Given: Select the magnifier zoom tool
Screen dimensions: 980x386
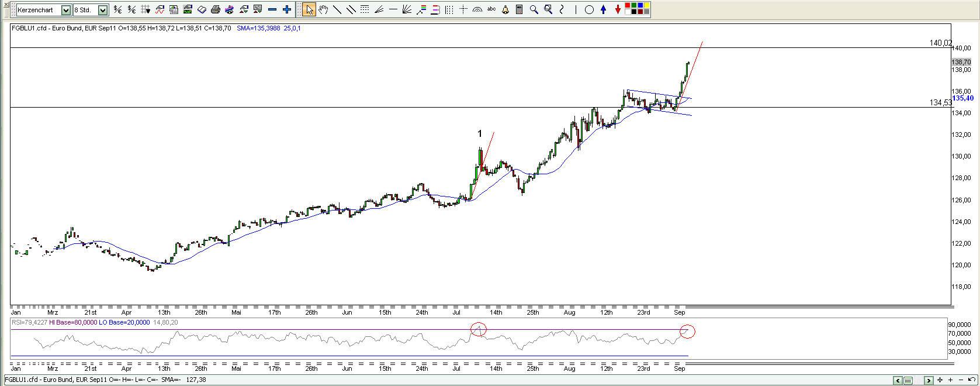Looking at the screenshot, I should pyautogui.click(x=534, y=9).
